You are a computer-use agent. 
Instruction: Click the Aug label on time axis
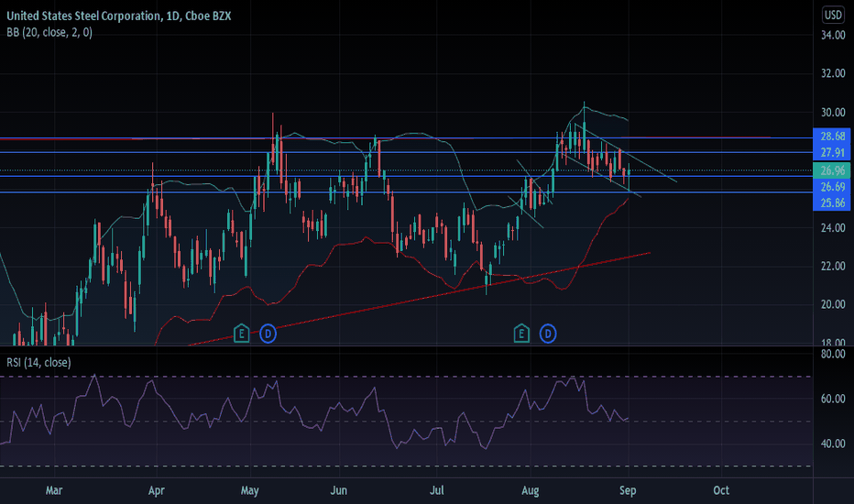pos(530,490)
